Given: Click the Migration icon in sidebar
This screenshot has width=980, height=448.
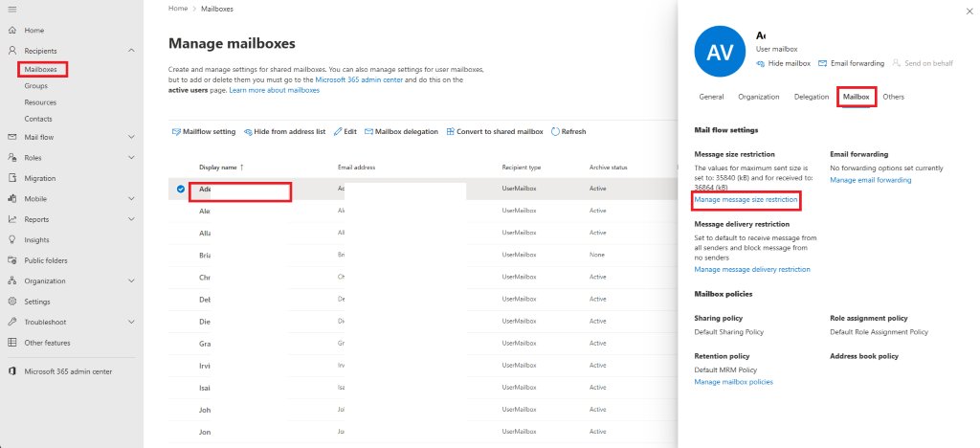Looking at the screenshot, I should click(11, 178).
